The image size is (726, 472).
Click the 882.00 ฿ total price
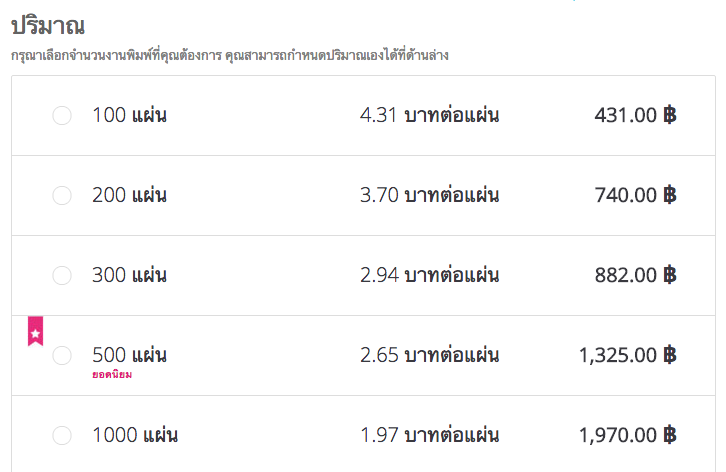[635, 276]
